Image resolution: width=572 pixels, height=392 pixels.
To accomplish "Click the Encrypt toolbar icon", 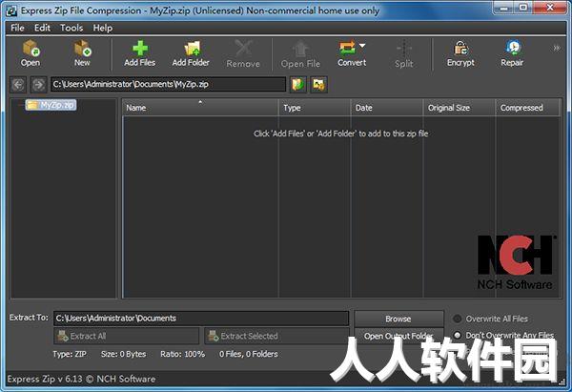I will click(x=460, y=53).
